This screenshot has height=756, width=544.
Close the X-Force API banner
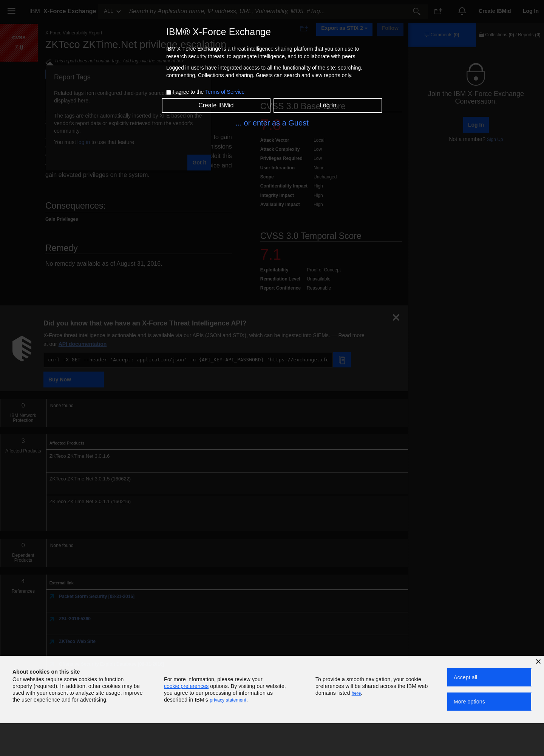pyautogui.click(x=396, y=318)
